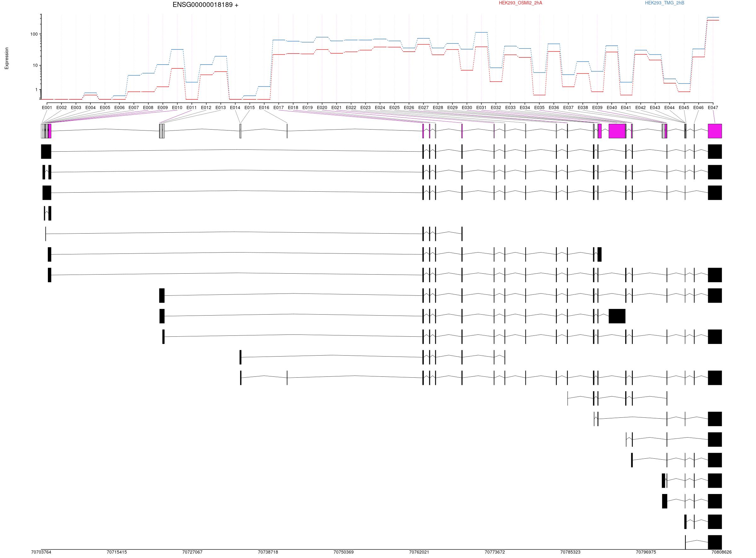Select the HEK293_TMG_2hB legend label

(x=665, y=3)
